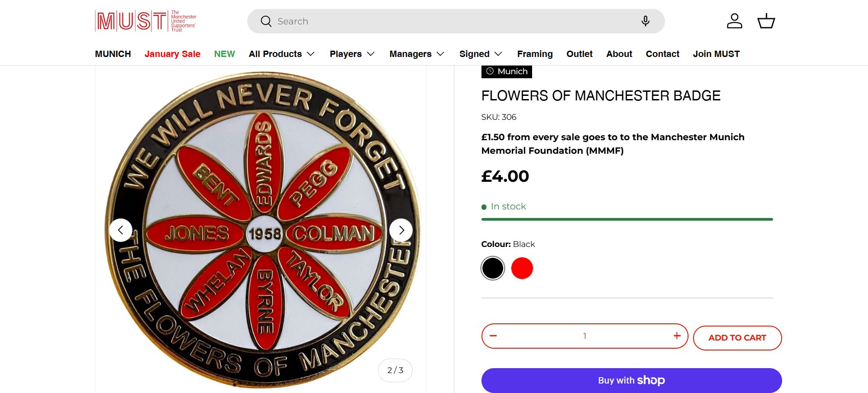Open the Framing menu item
This screenshot has width=868, height=393.
point(535,54)
